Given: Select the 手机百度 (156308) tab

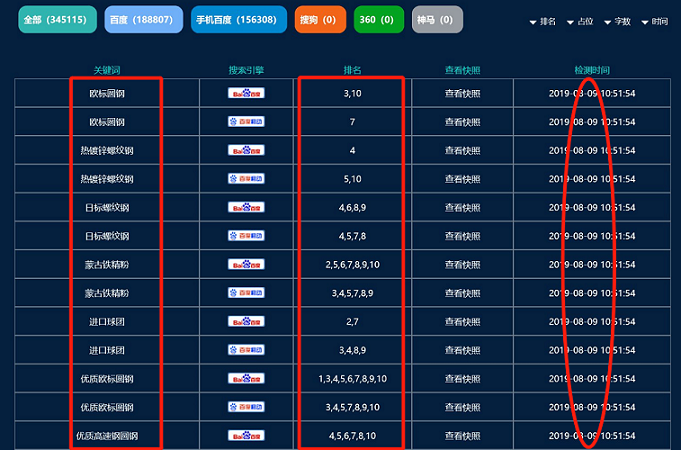Looking at the screenshot, I should click(x=239, y=20).
